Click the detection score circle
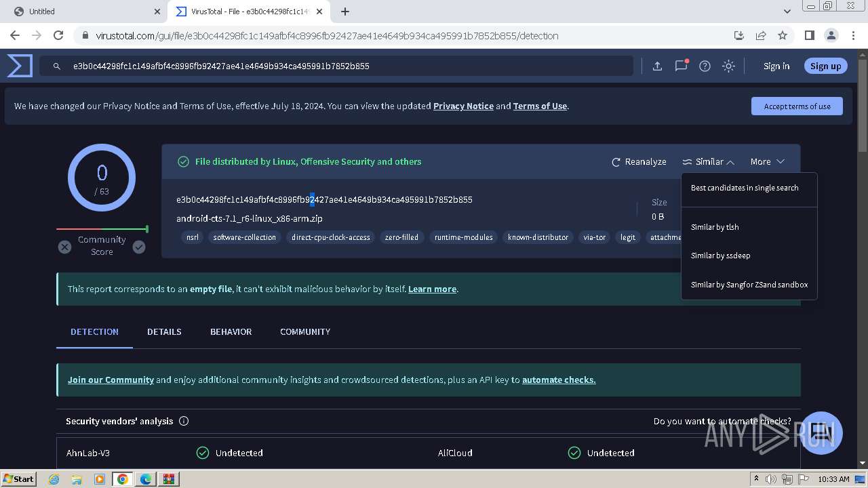868x488 pixels. [x=102, y=178]
